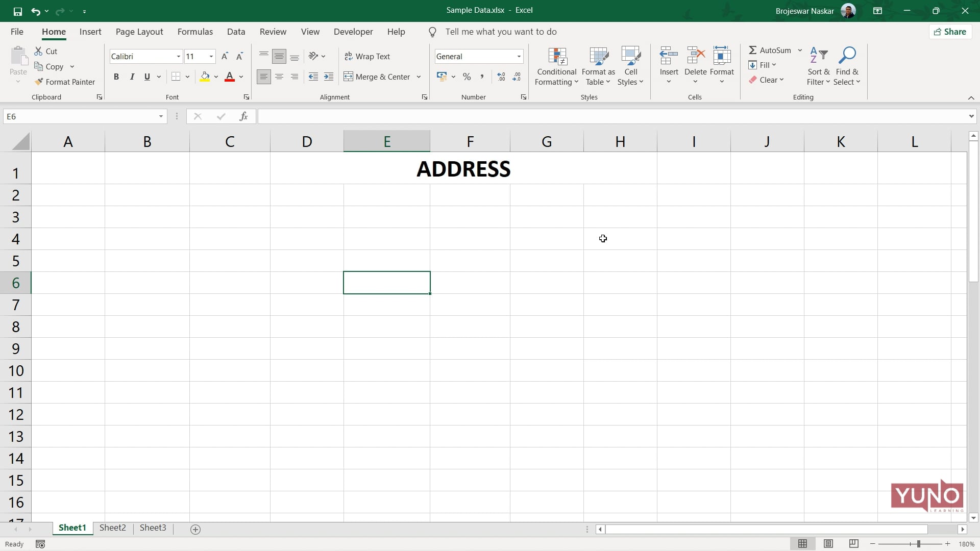Open Format as Table gallery
The image size is (980, 551).
click(598, 66)
